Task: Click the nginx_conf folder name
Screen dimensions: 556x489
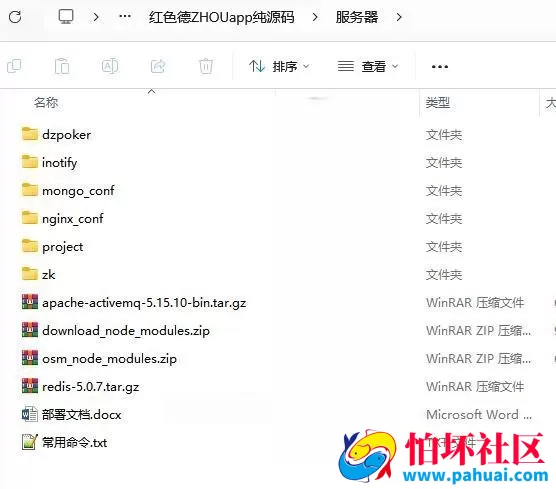Action: 73,219
